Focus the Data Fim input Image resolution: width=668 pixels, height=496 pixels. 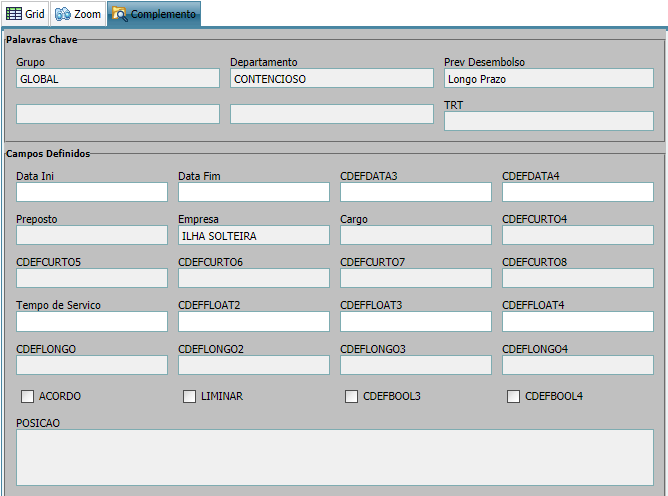[x=254, y=192]
